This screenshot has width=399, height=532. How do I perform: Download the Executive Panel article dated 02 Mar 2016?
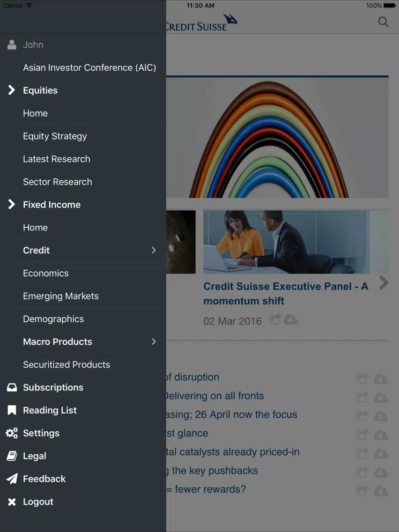click(x=290, y=319)
